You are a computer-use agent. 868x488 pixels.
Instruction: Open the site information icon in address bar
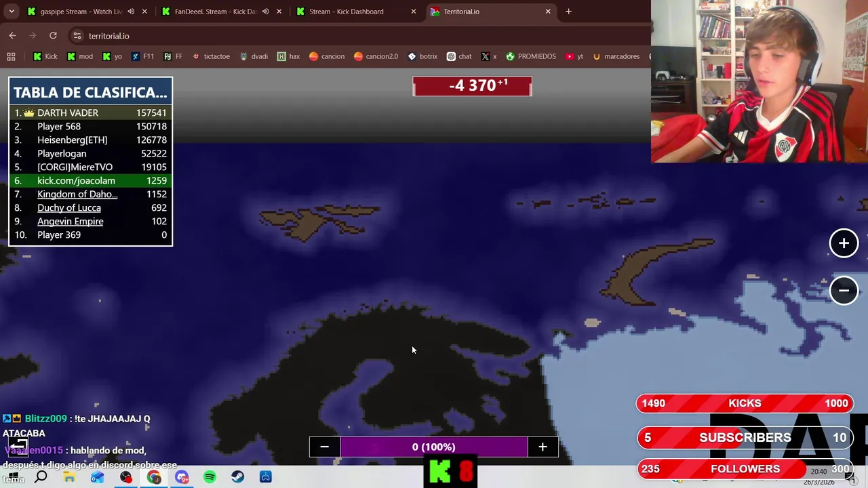pyautogui.click(x=77, y=36)
